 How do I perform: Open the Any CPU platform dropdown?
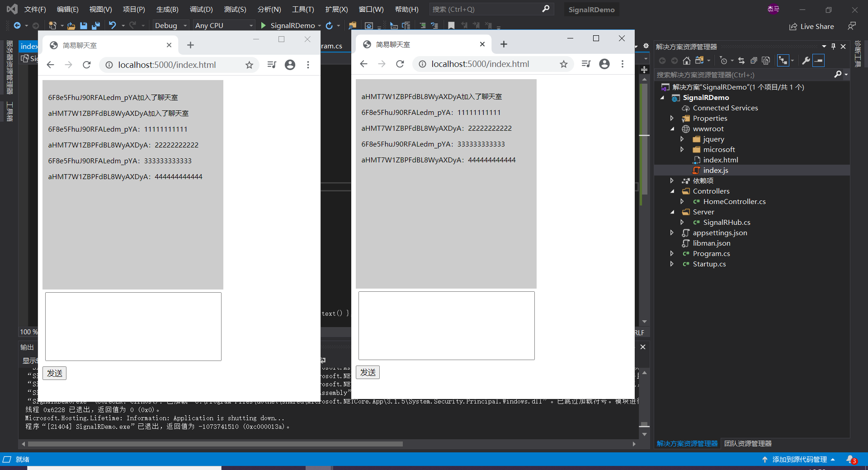point(223,26)
